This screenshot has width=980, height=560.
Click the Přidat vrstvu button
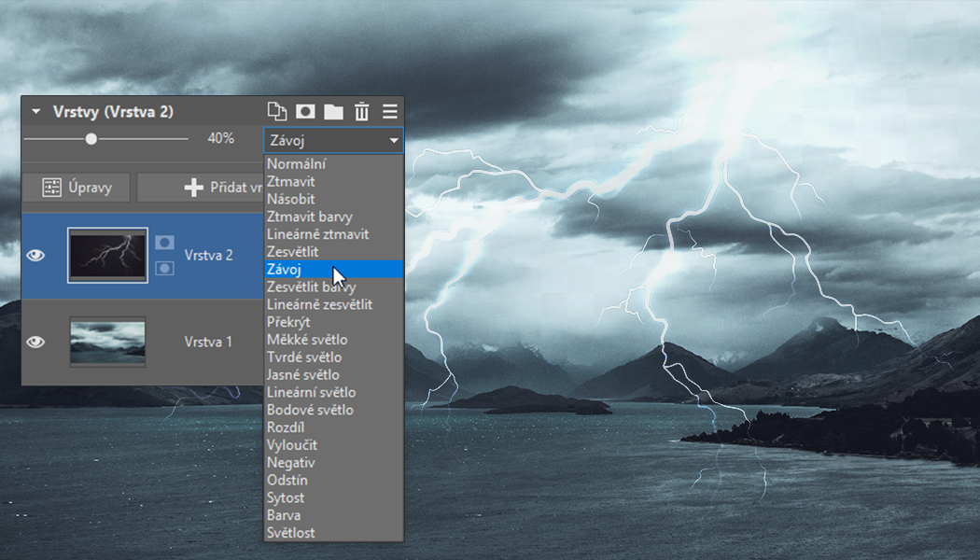(x=202, y=187)
